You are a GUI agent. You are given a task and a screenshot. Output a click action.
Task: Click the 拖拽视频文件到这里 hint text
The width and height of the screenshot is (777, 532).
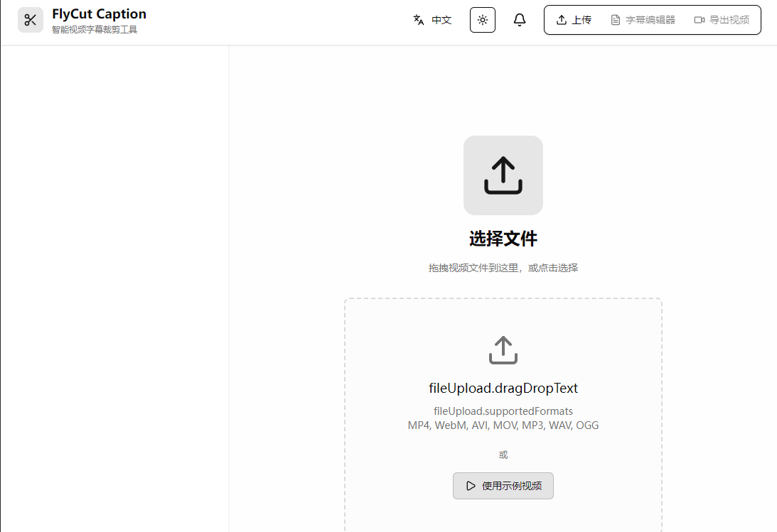(503, 268)
